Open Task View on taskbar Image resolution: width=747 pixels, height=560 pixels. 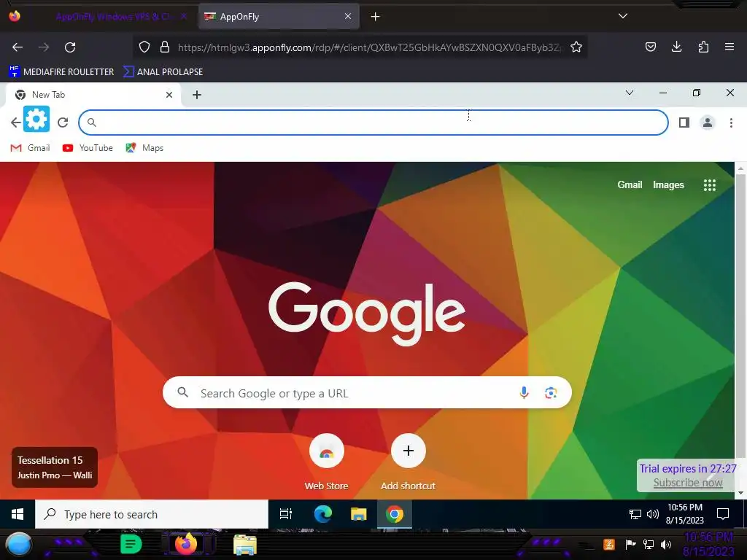[x=286, y=514]
